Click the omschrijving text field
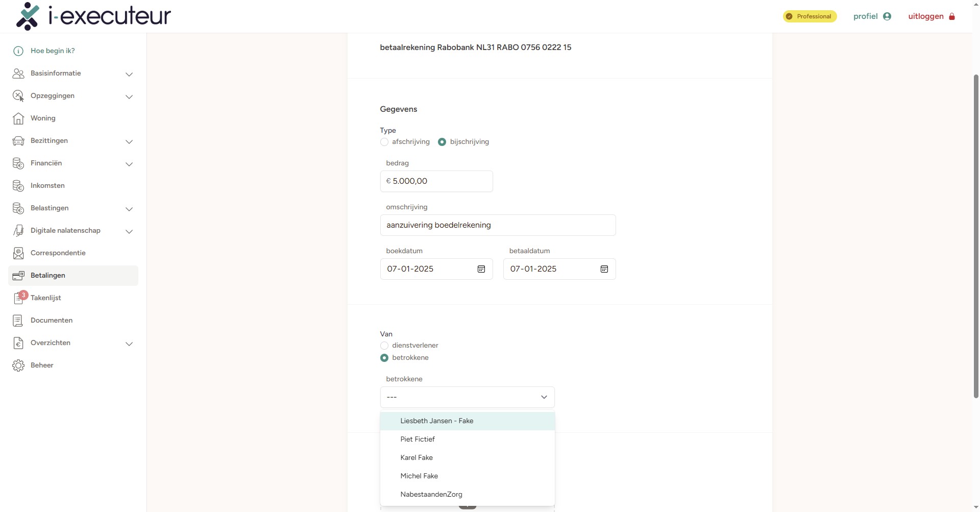This screenshot has height=512, width=980. coord(498,225)
